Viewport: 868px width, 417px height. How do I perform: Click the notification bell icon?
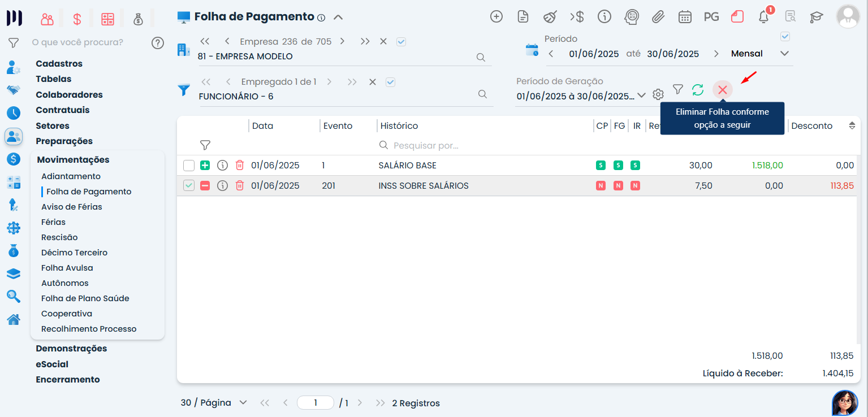click(763, 17)
